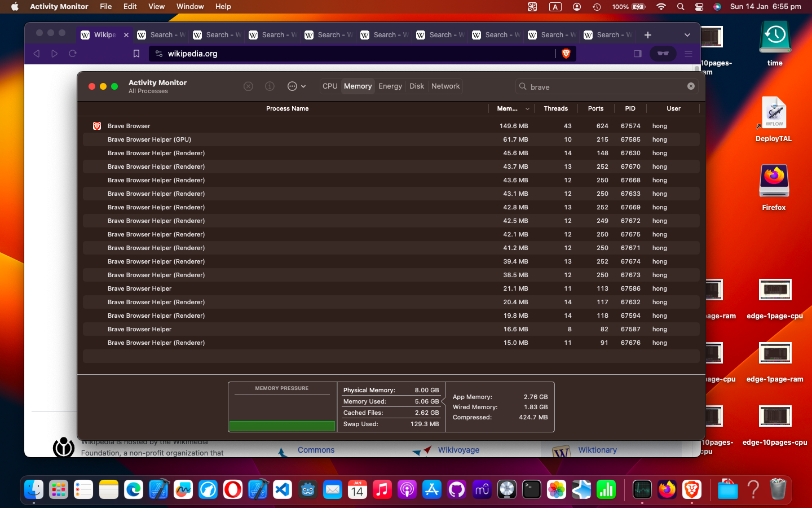
Task: Switch to the CPU tab
Action: tap(330, 86)
